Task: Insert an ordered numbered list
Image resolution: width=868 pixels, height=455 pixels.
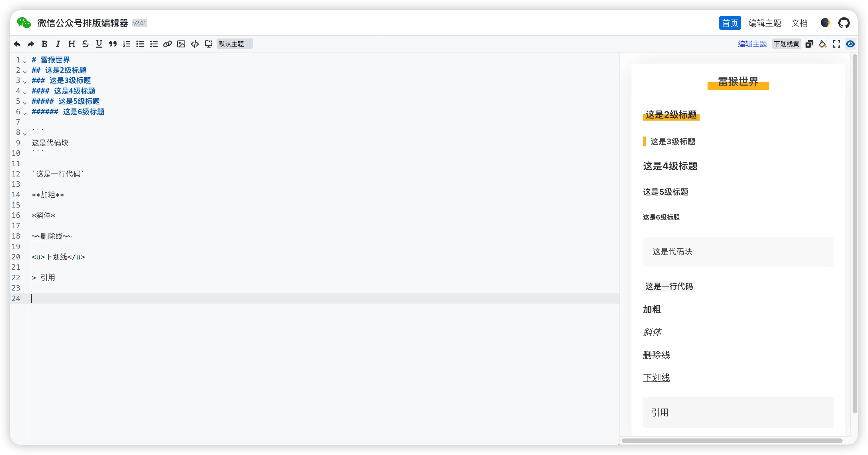Action: click(127, 44)
